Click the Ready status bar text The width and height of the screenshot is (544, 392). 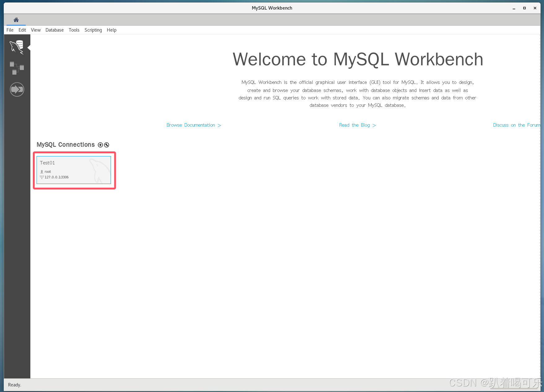pos(15,385)
